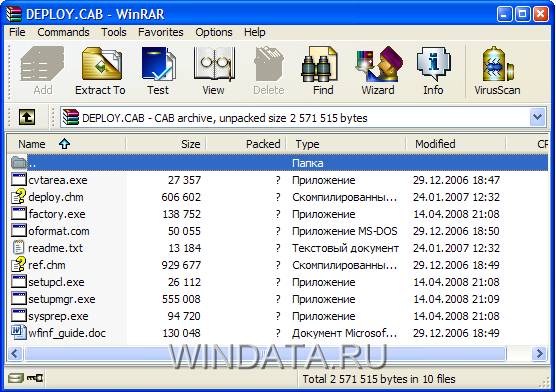Click the 'Текстовый документ' type cell

345,248
